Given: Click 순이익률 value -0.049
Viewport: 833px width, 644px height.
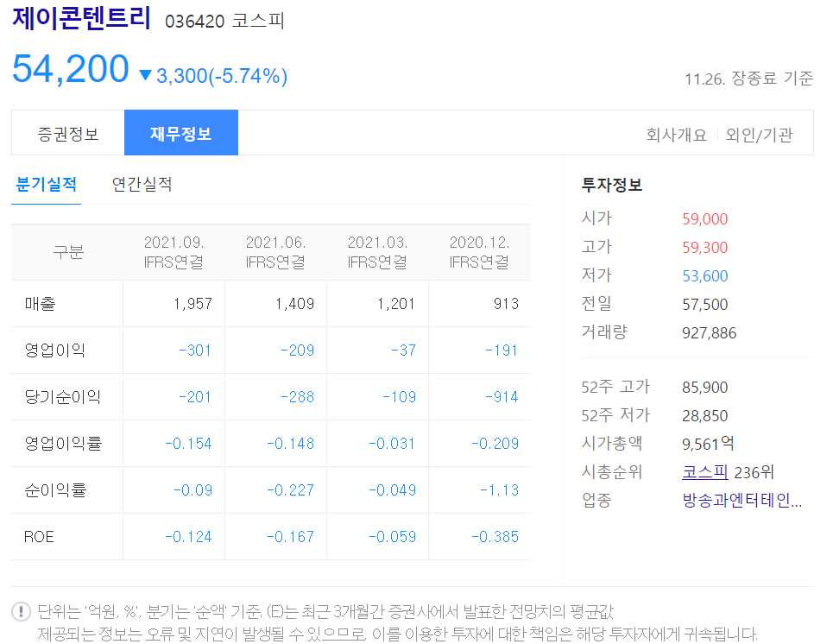Looking at the screenshot, I should (392, 490).
